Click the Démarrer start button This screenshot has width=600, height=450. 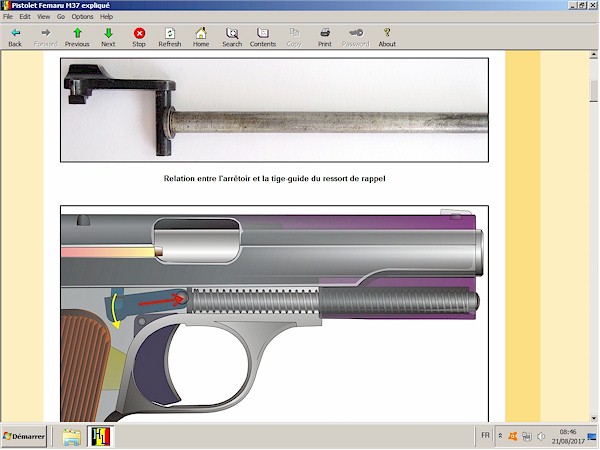(x=24, y=436)
